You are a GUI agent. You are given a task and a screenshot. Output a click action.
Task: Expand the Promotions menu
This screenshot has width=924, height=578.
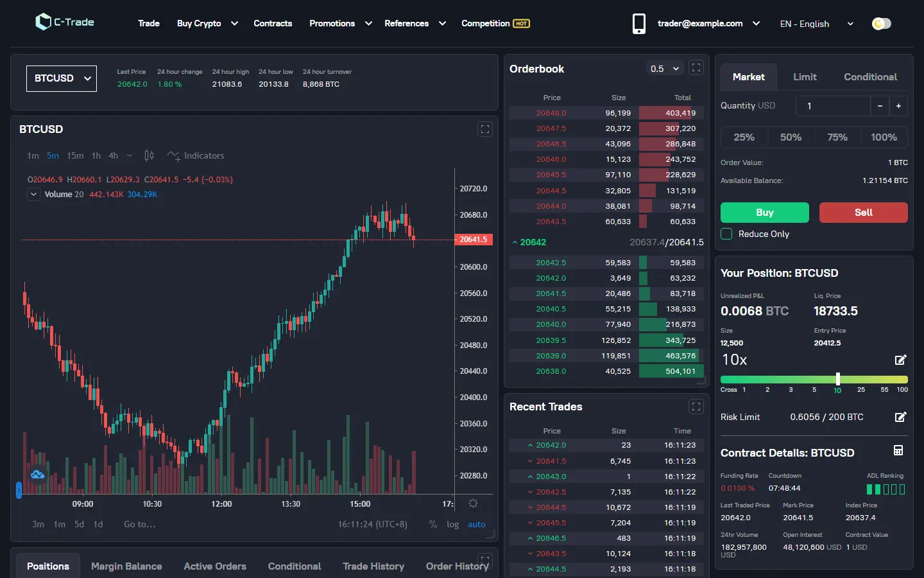coord(340,24)
